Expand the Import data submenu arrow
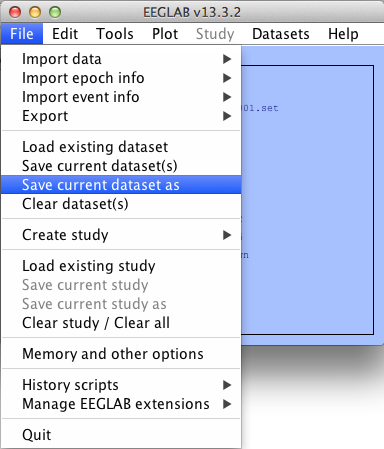Image resolution: width=384 pixels, height=449 pixels. pyautogui.click(x=227, y=59)
